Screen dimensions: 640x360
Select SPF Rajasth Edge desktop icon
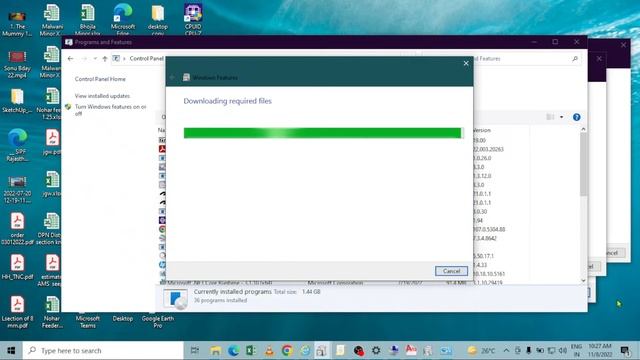pos(17,145)
